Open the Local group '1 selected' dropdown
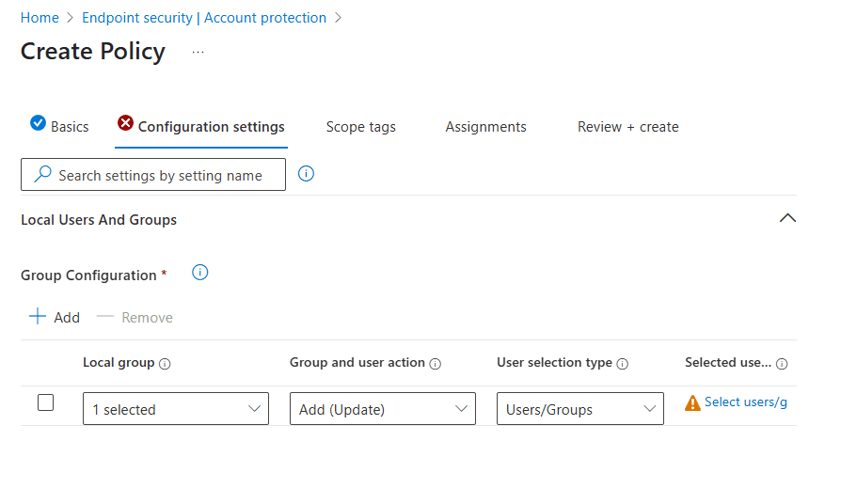Viewport: 841px width, 504px height. [x=176, y=409]
